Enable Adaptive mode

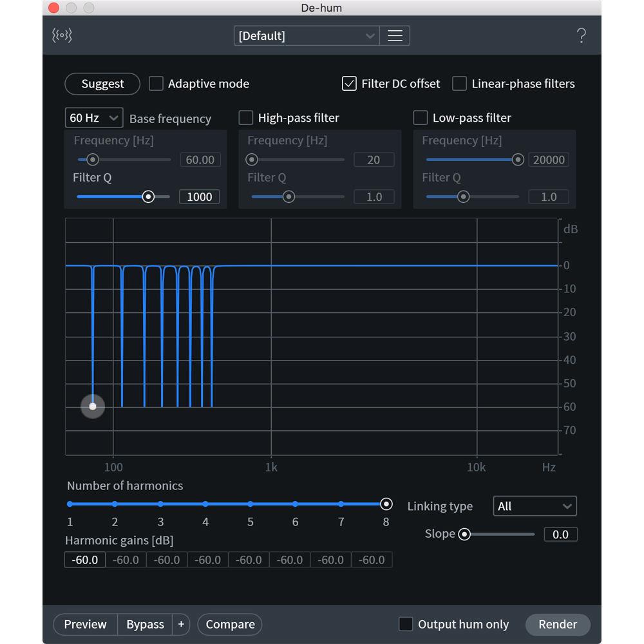155,83
